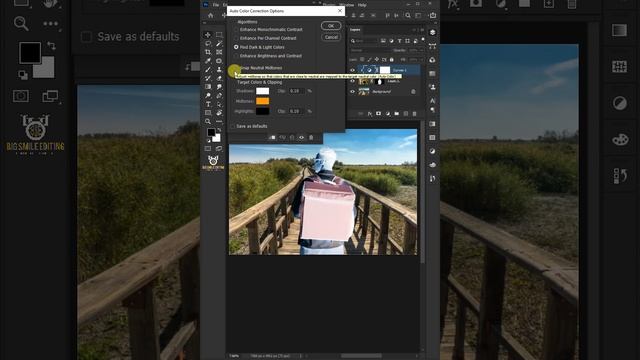Click OK in Auto Color Correction Options
The height and width of the screenshot is (360, 640).
331,26
